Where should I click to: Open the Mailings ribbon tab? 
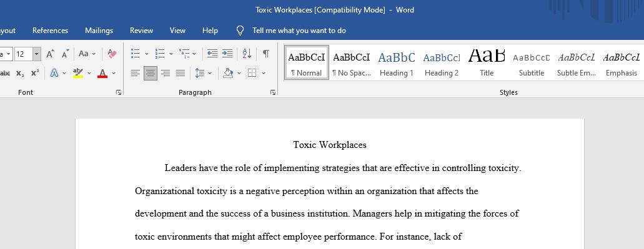(99, 31)
